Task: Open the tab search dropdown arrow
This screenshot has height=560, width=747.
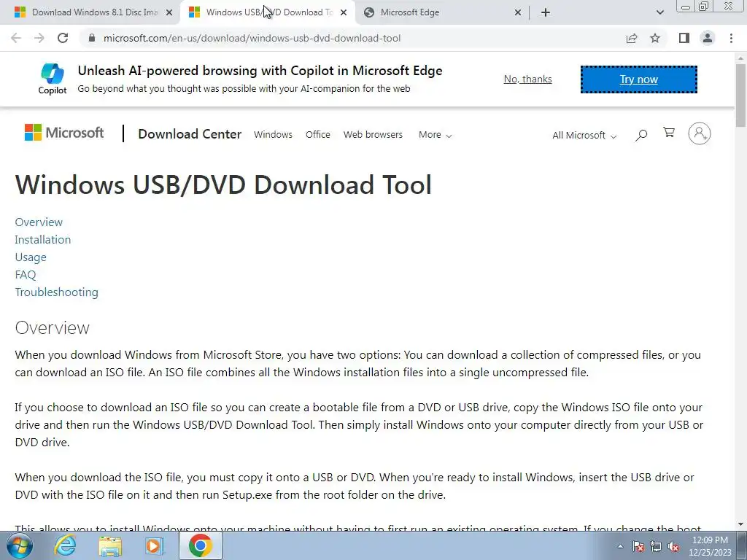Action: click(x=659, y=12)
